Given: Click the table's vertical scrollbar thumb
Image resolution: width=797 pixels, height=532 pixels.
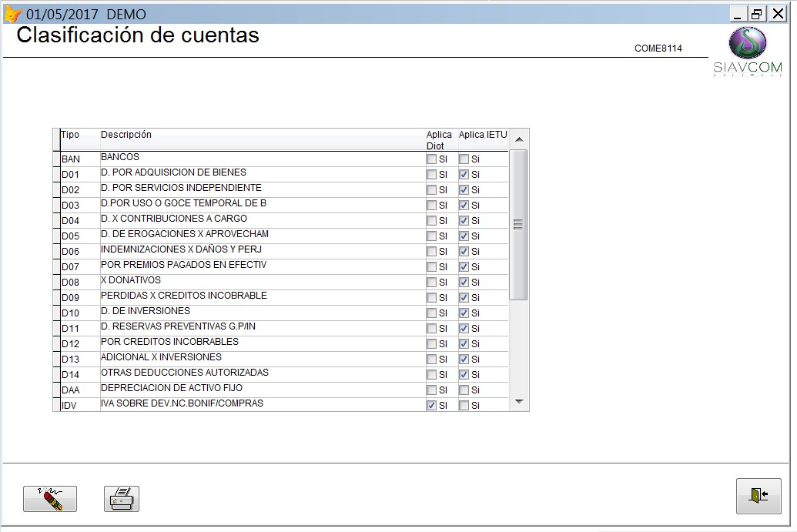Looking at the screenshot, I should tap(518, 225).
